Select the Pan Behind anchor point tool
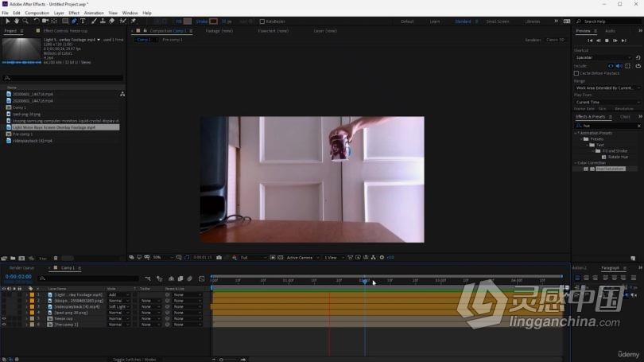Screen dimensions: 644x362 pos(54,21)
